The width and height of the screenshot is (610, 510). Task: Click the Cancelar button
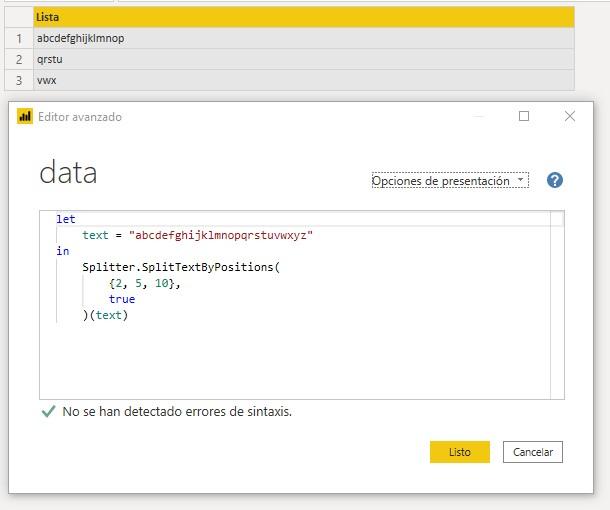pos(533,452)
